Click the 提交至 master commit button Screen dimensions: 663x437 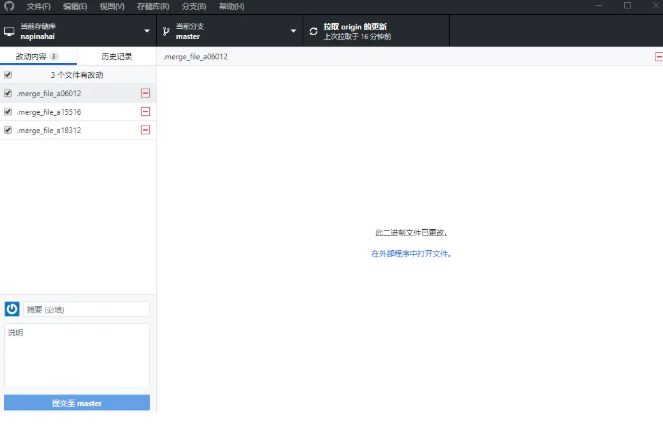coord(77,403)
